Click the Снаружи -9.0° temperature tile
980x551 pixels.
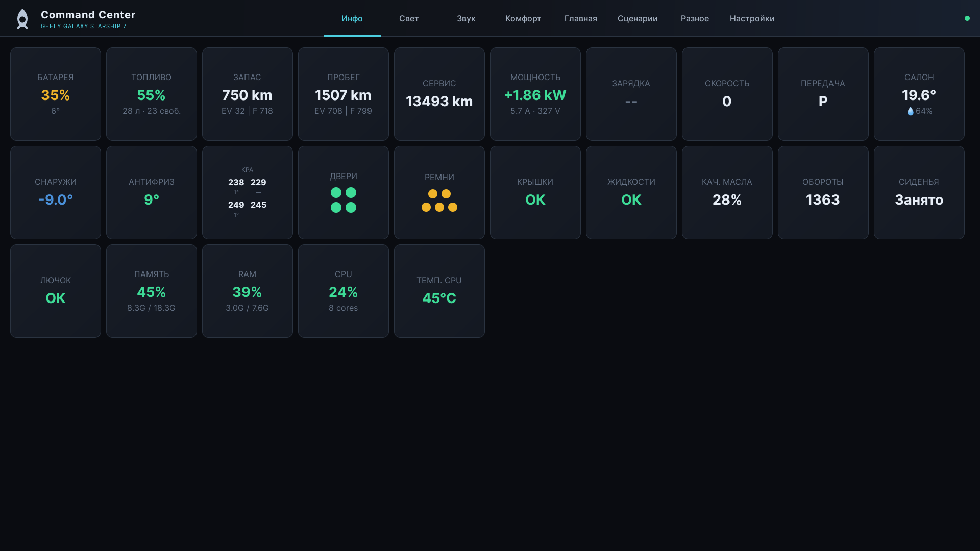(56, 193)
